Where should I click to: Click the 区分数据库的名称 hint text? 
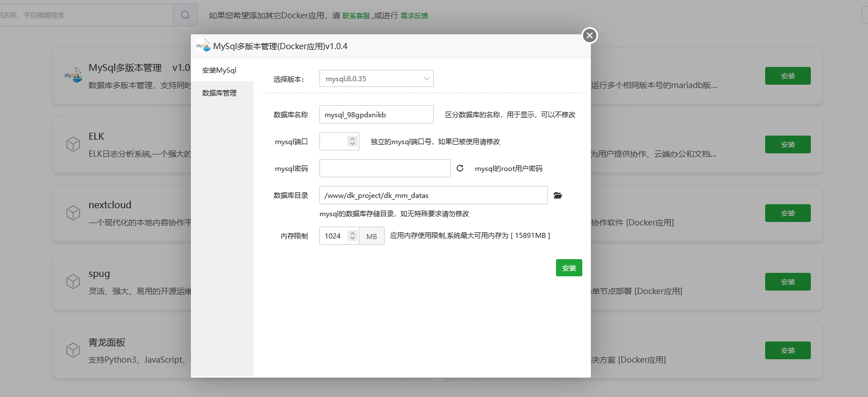(x=510, y=114)
